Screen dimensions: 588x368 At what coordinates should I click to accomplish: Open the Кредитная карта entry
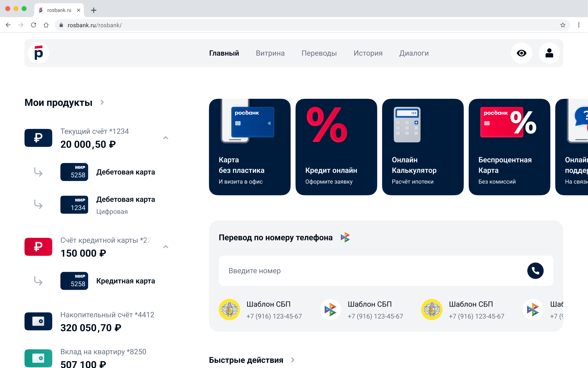tap(125, 281)
